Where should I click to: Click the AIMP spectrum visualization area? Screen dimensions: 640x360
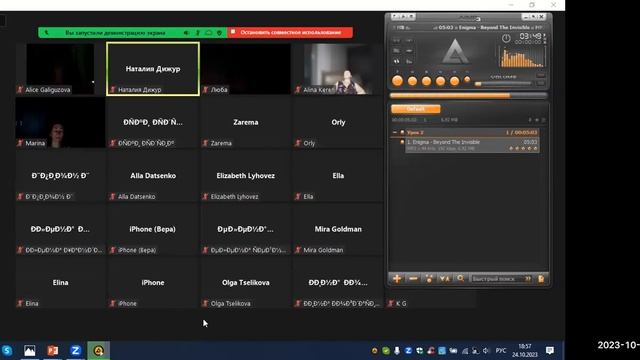522,57
